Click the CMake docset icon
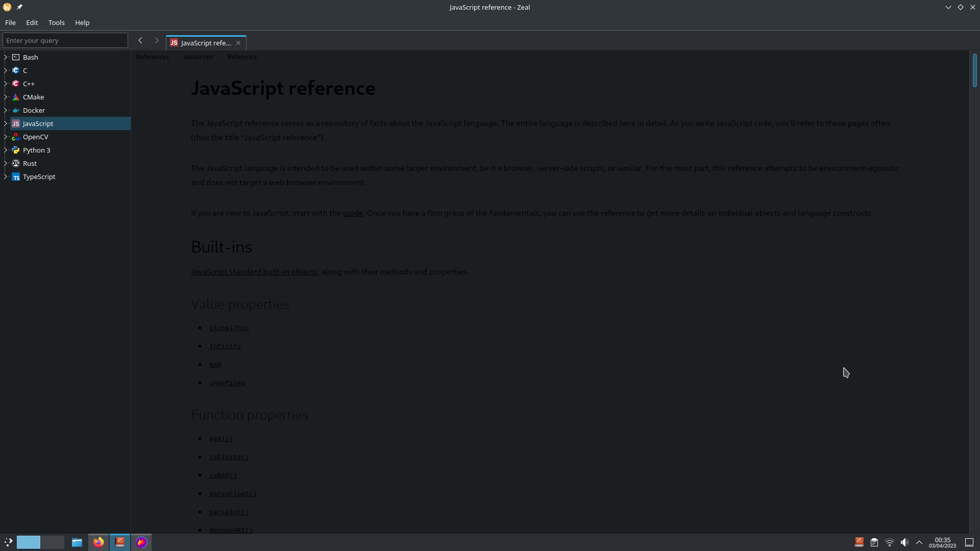 click(x=16, y=97)
